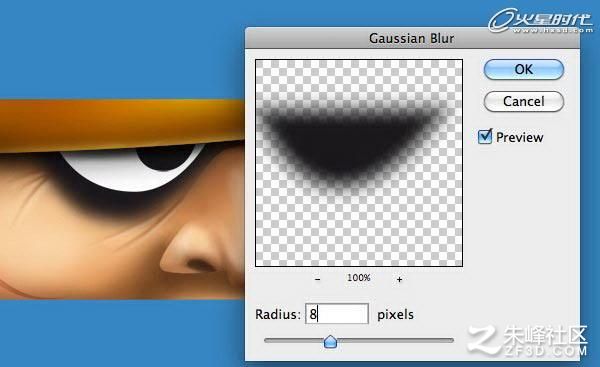Cancel the Gaussian Blur dialog

pos(523,101)
